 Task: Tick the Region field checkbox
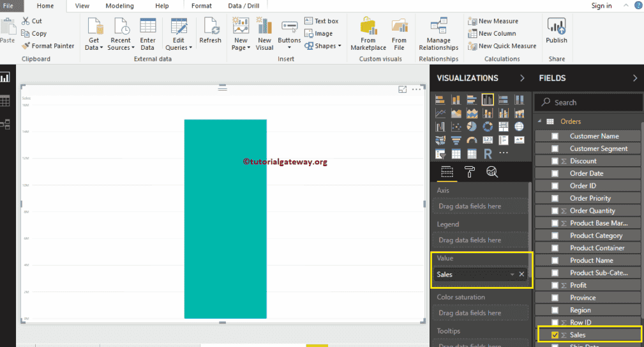555,310
